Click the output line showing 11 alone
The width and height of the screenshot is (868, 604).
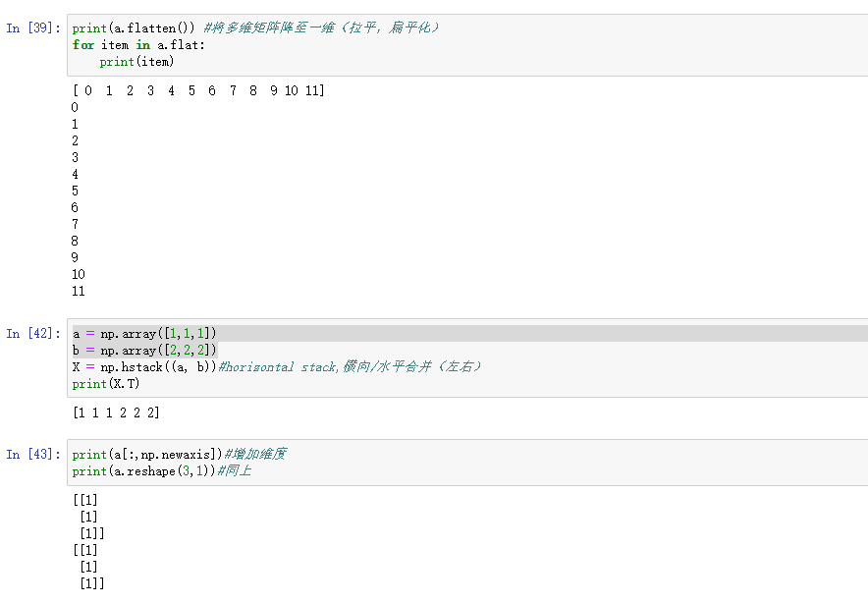[x=79, y=292]
